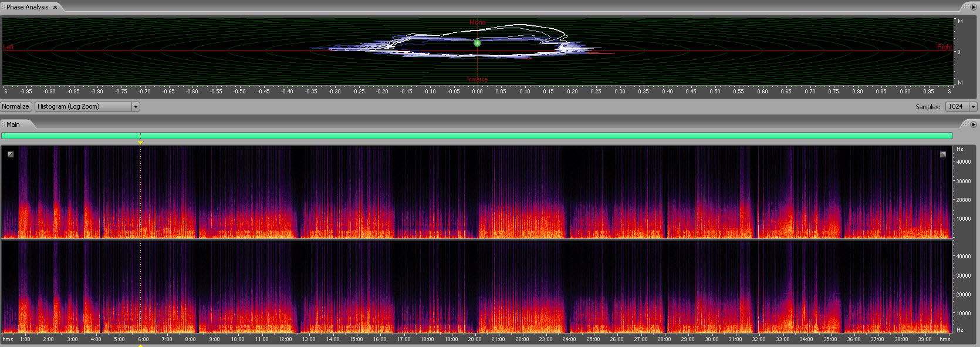Click the yellow playhead marker above the spectrogram
The width and height of the screenshot is (980, 347).
pyautogui.click(x=140, y=143)
